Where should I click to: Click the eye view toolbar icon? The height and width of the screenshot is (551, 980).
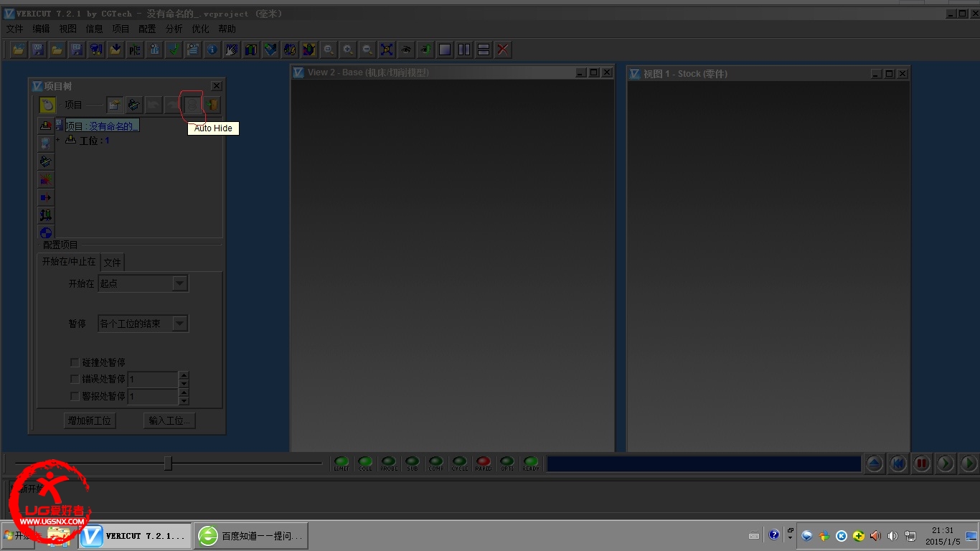[x=406, y=50]
